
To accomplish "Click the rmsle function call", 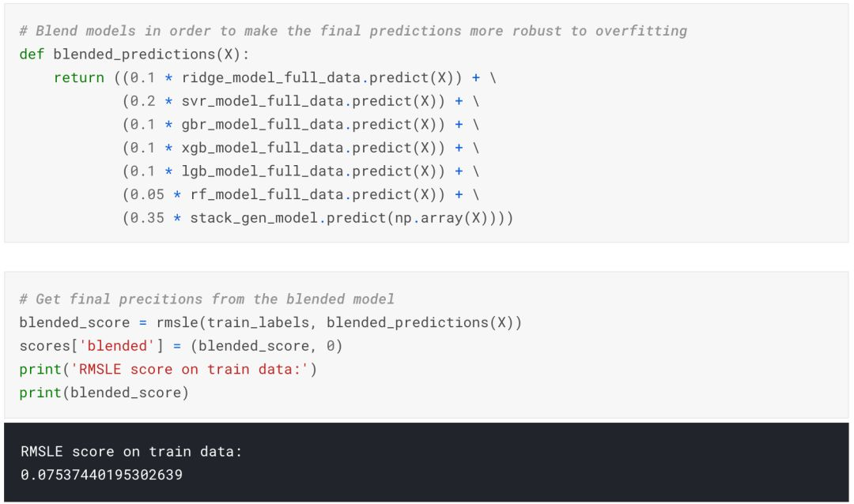I will [338, 323].
